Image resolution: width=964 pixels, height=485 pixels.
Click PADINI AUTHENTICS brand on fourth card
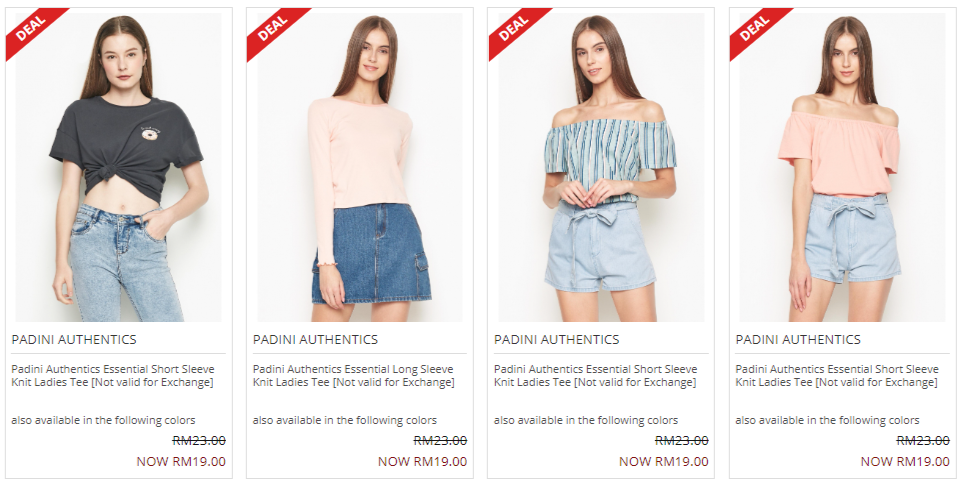coord(798,339)
